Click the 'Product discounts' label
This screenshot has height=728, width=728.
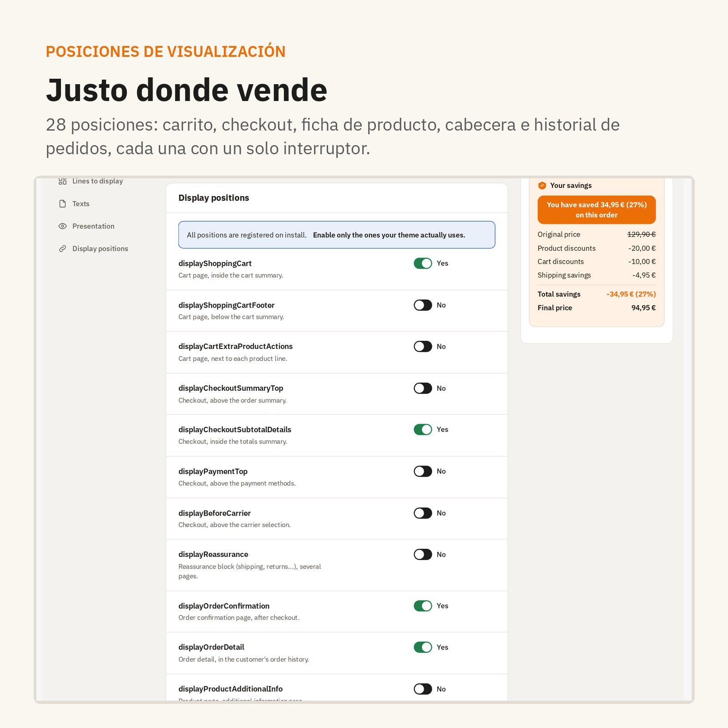tap(566, 248)
